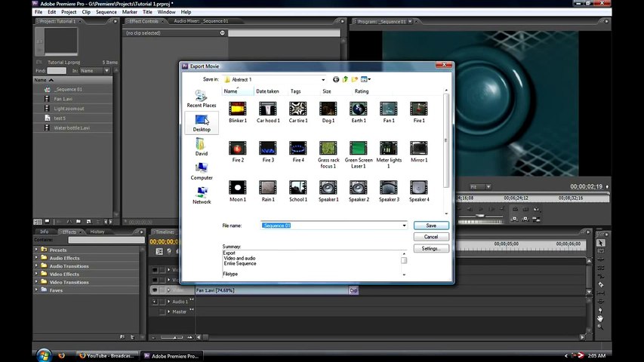The height and width of the screenshot is (362, 644).
Task: Expand the Video Effects folder
Action: 36,275
